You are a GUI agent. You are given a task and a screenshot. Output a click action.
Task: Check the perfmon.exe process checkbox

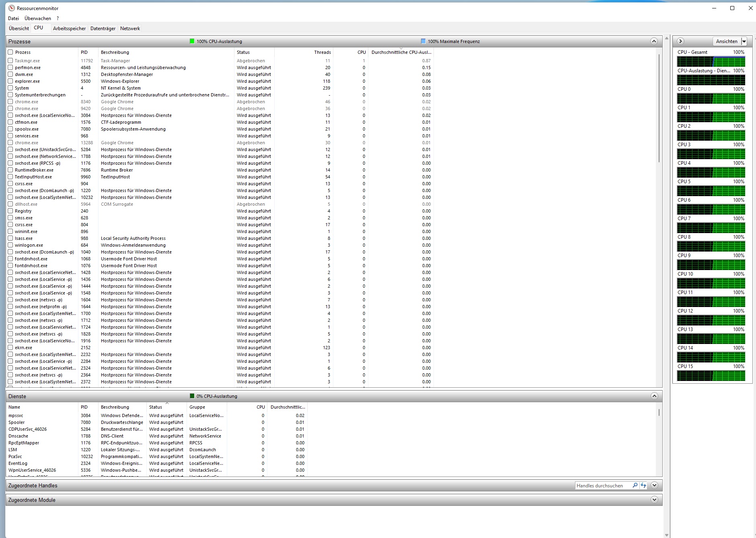click(x=10, y=68)
